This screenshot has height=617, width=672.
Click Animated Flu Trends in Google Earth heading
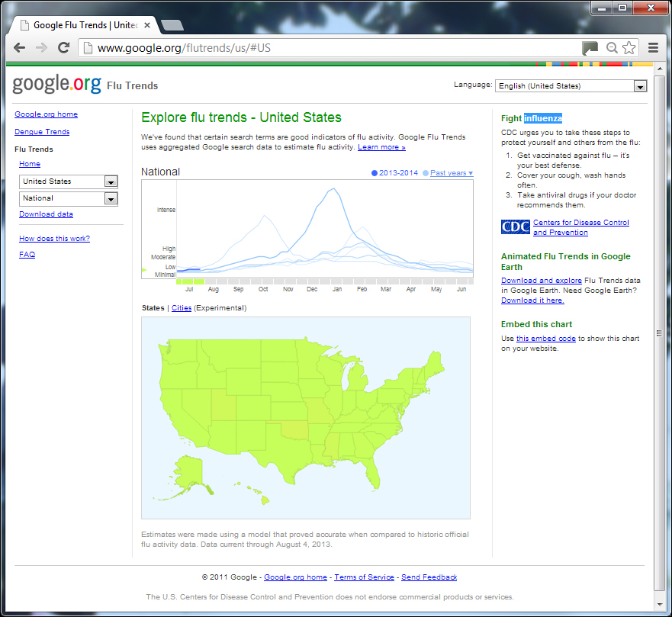(566, 262)
